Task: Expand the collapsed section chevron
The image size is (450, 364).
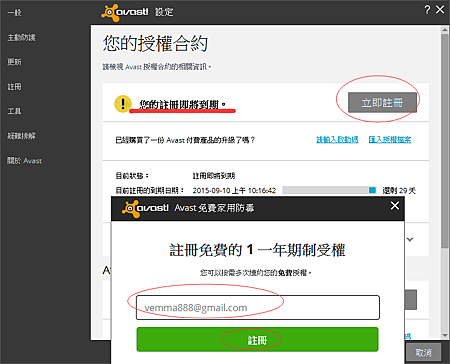Action: tap(410, 239)
